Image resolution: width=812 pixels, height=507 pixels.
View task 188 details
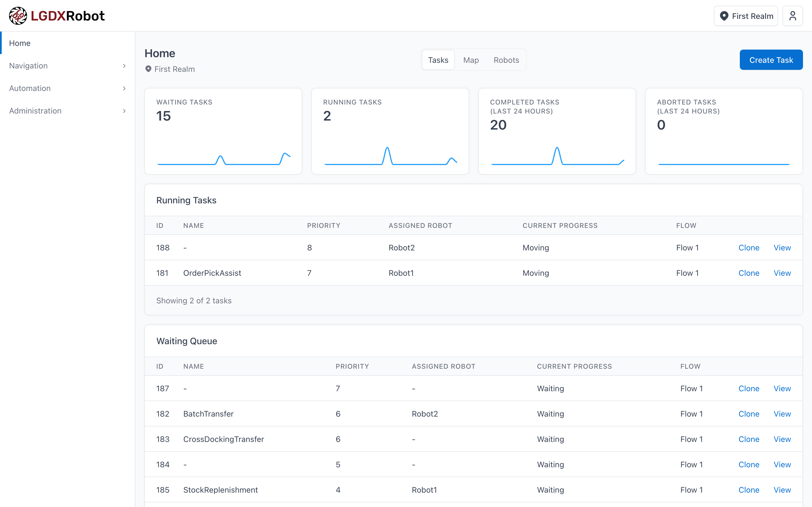pyautogui.click(x=782, y=248)
